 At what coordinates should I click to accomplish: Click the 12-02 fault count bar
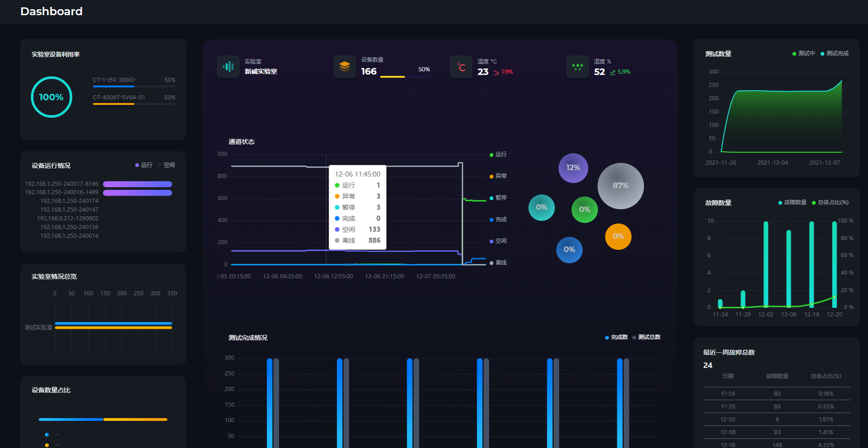(766, 264)
